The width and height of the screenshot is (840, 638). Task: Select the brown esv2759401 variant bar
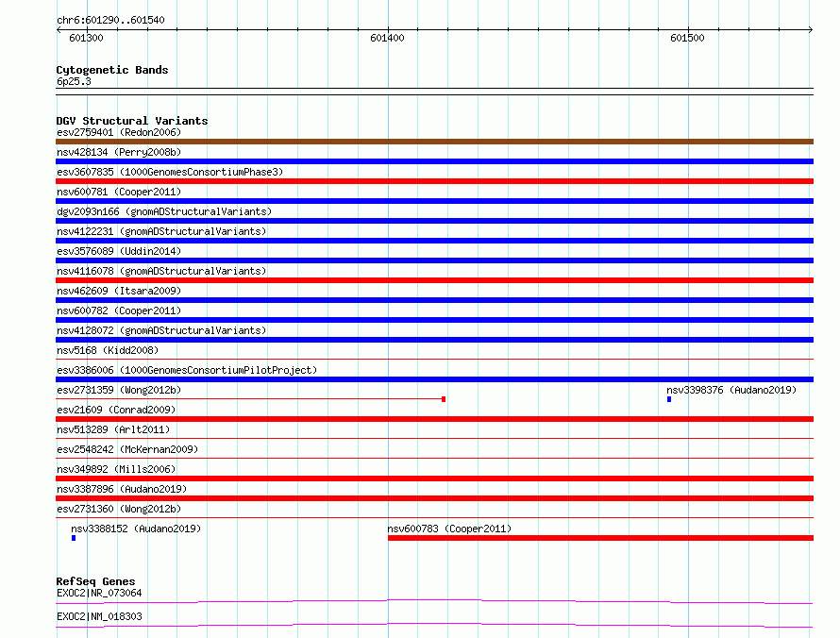point(434,142)
